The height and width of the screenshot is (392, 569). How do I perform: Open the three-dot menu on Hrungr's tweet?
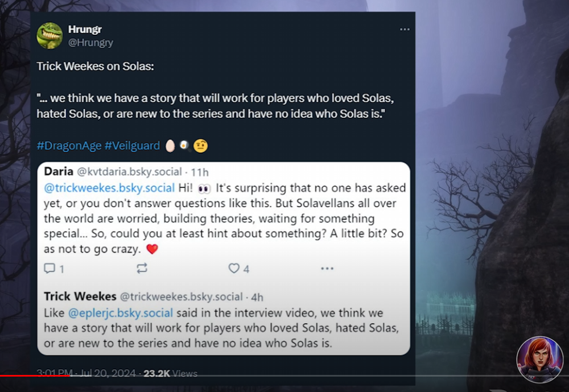tap(405, 30)
